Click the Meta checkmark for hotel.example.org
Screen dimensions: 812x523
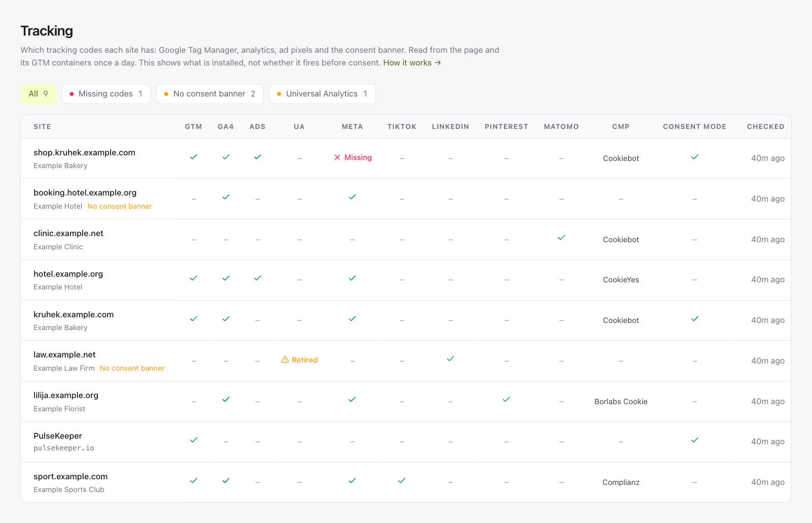click(352, 278)
